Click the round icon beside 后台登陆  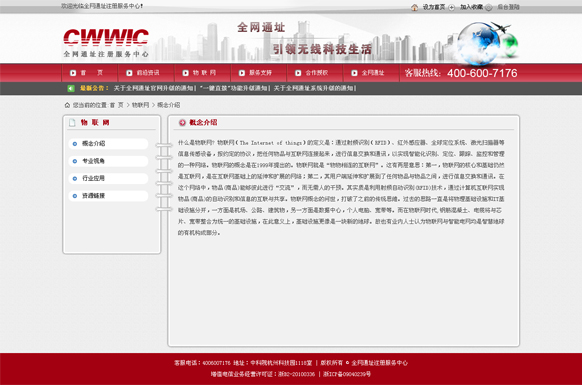tap(489, 7)
